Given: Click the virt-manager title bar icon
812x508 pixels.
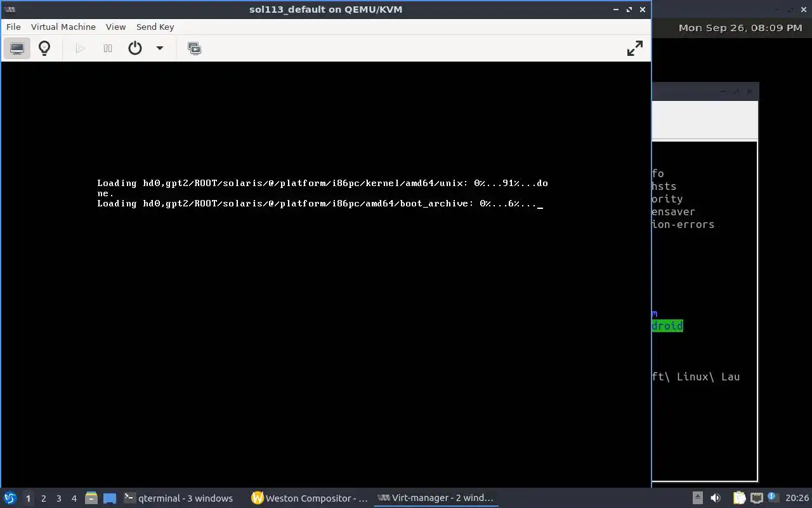Looking at the screenshot, I should (x=10, y=10).
